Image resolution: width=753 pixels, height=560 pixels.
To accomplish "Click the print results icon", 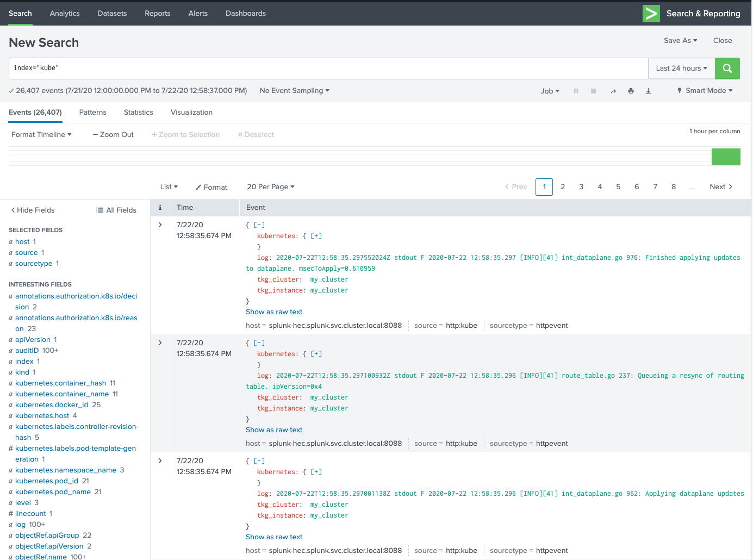I will pyautogui.click(x=631, y=91).
